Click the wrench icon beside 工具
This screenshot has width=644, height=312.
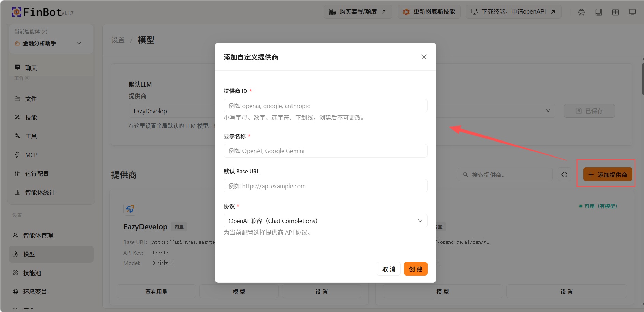(17, 136)
